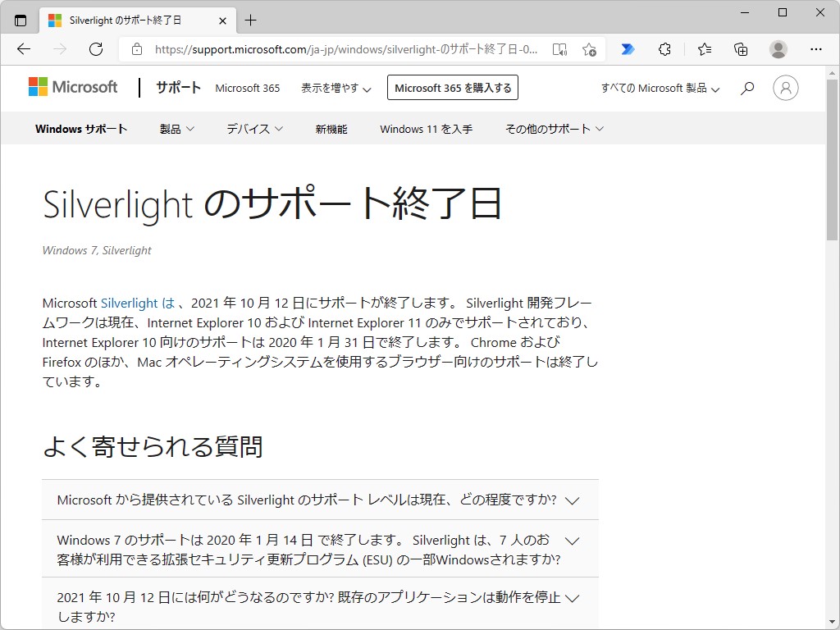Click the Microsoft 365 を購入する button
The width and height of the screenshot is (840, 630).
452,87
